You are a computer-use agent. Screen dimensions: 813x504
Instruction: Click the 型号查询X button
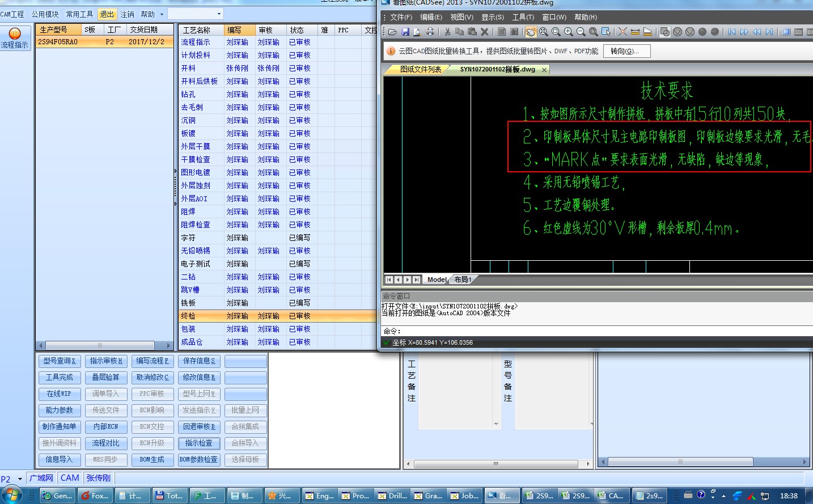[x=59, y=361]
